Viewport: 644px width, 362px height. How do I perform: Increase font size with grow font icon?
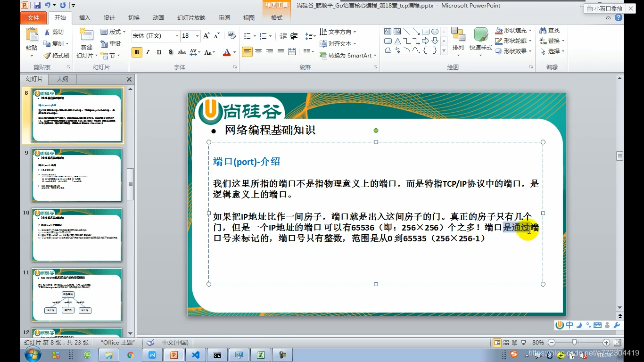206,36
